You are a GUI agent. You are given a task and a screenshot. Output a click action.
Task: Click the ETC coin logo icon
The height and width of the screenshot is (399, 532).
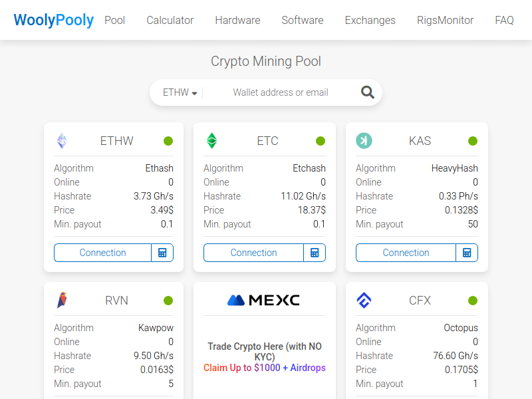click(x=211, y=141)
